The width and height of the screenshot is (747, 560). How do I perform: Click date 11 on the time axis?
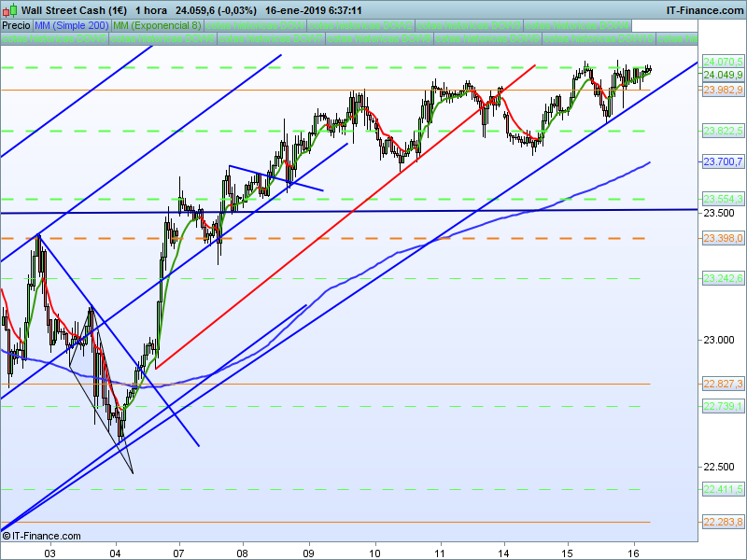point(440,553)
